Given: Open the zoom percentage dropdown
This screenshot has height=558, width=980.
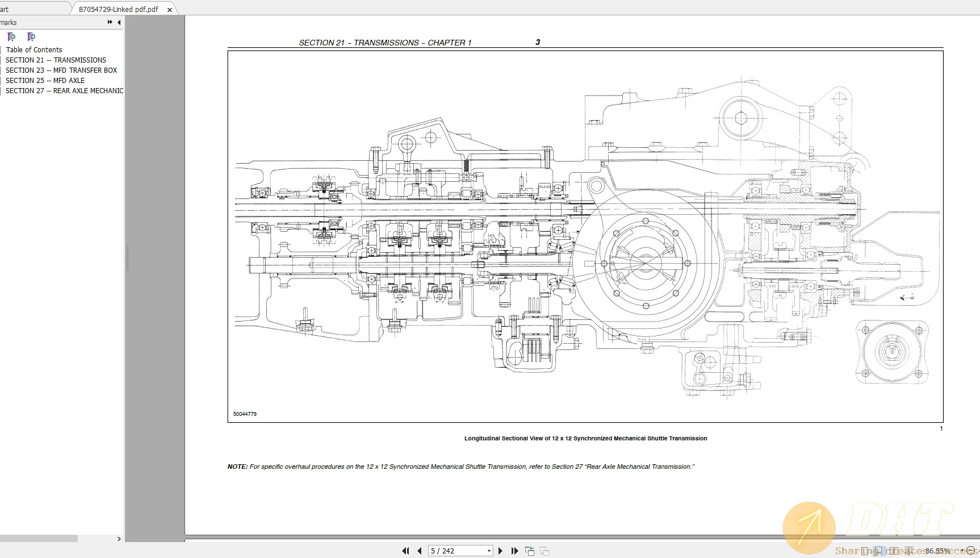Looking at the screenshot, I should tap(962, 551).
